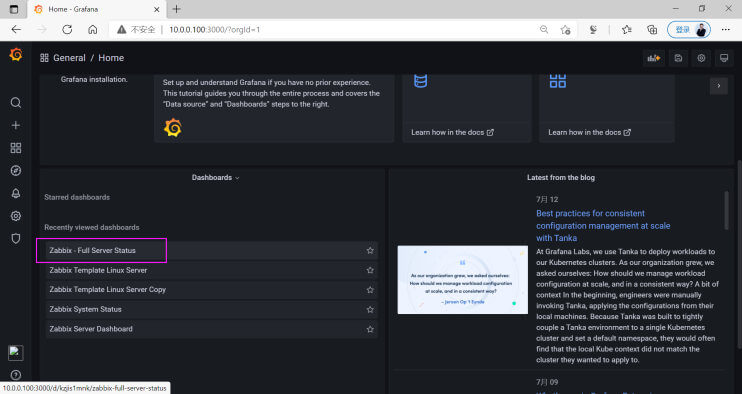Open the Configuration gear sidebar icon
Viewport: 742px width, 394px height.
[16, 216]
